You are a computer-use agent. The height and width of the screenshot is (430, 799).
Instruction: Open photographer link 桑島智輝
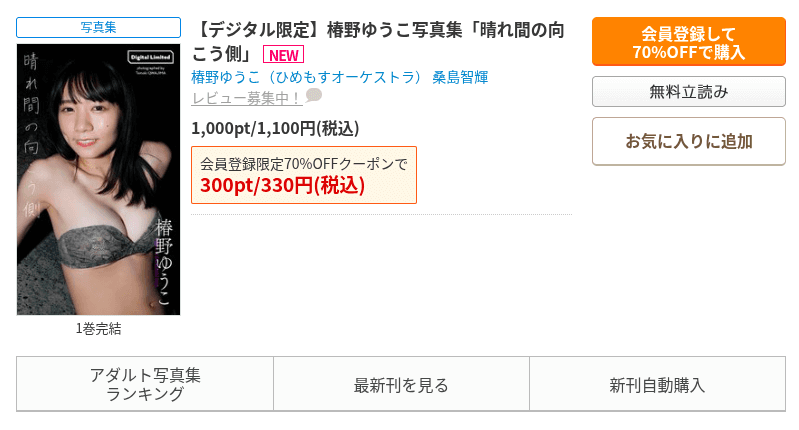click(x=460, y=76)
